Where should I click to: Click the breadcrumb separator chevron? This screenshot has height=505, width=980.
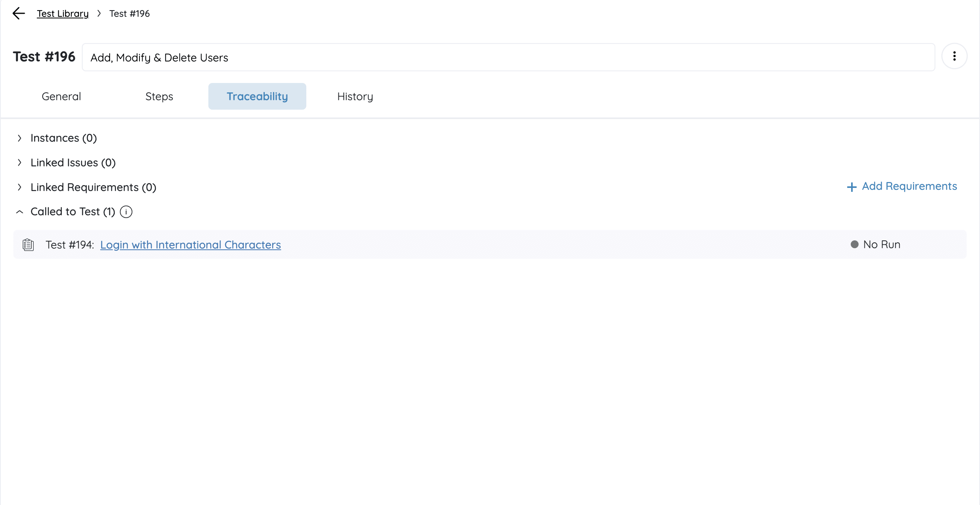tap(99, 14)
